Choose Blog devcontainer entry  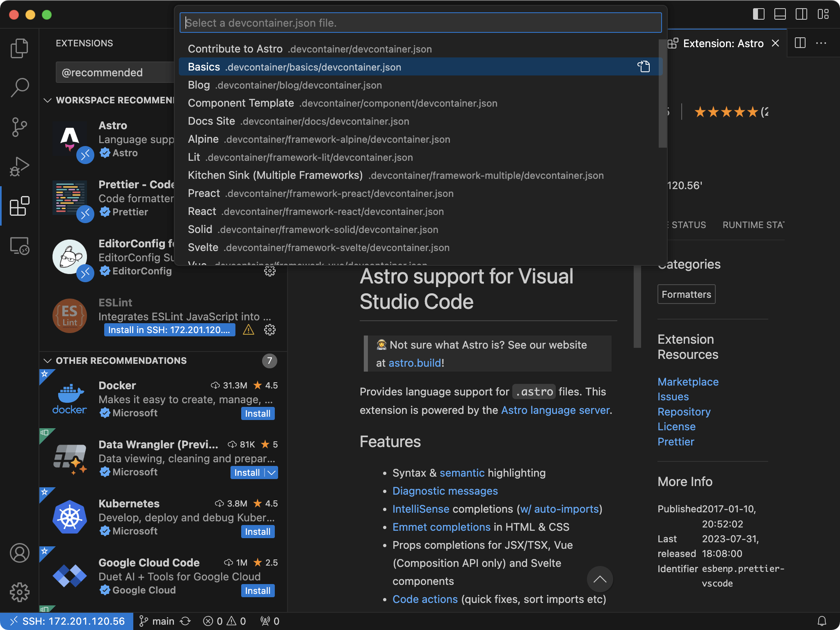pos(419,85)
